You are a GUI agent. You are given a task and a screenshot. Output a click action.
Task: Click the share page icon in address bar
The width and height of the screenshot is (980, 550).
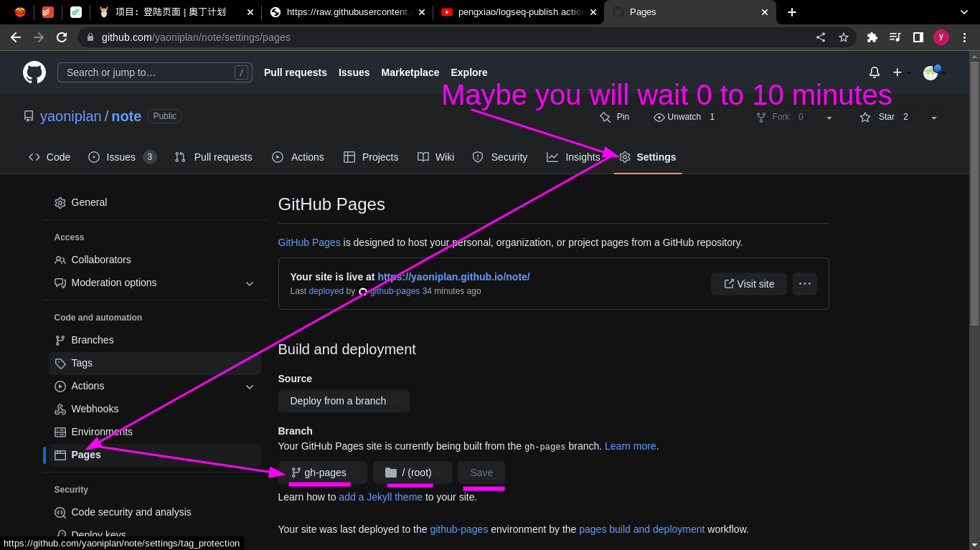[x=821, y=37]
